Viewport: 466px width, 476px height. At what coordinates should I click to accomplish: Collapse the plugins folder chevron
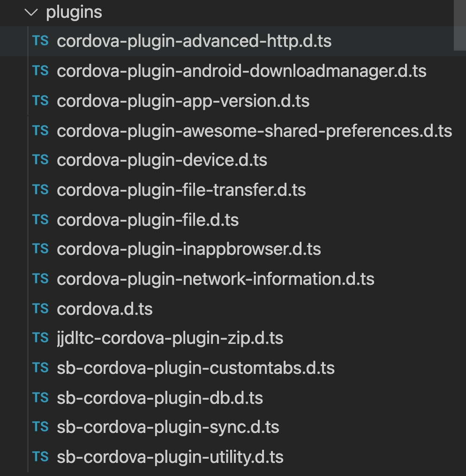(x=31, y=12)
